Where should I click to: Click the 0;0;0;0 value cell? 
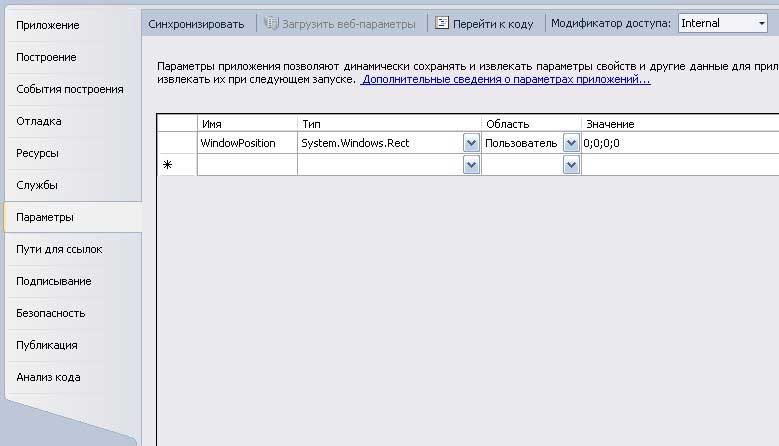tap(680, 143)
